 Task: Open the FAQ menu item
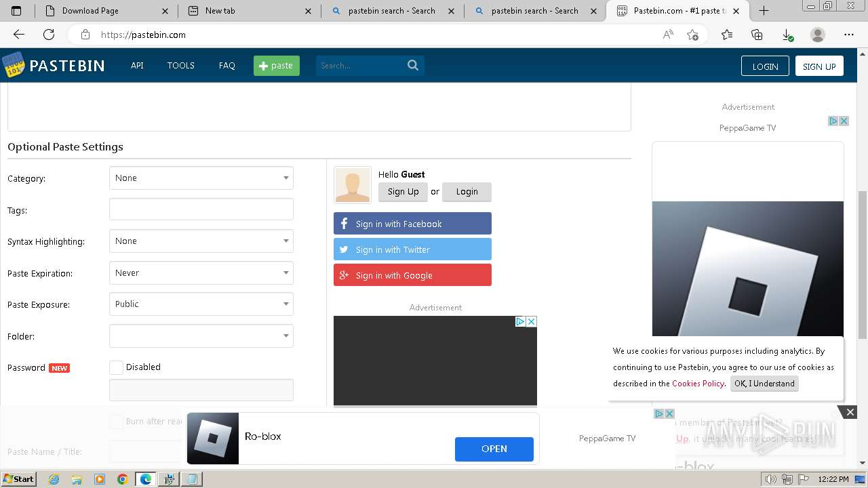tap(227, 66)
